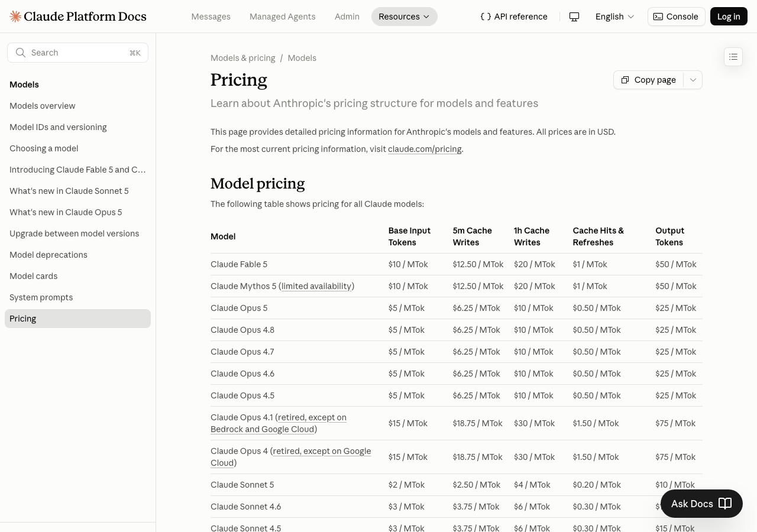Click the Claude Fable 5 row name
757x532 pixels.
click(x=239, y=264)
